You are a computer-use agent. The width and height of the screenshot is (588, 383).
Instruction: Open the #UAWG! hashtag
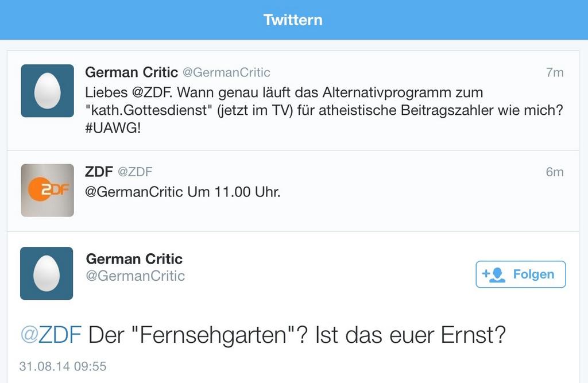tap(113, 128)
